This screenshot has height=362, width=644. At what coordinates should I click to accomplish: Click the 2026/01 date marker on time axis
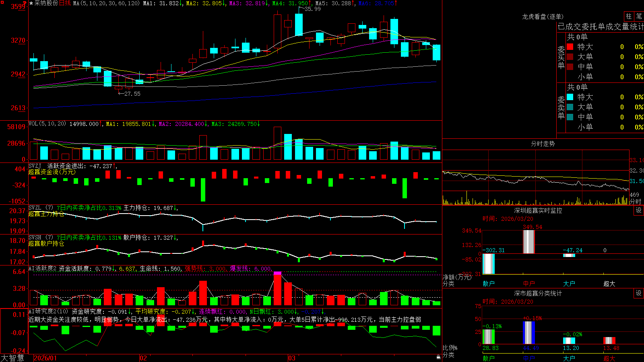pyautogui.click(x=45, y=358)
